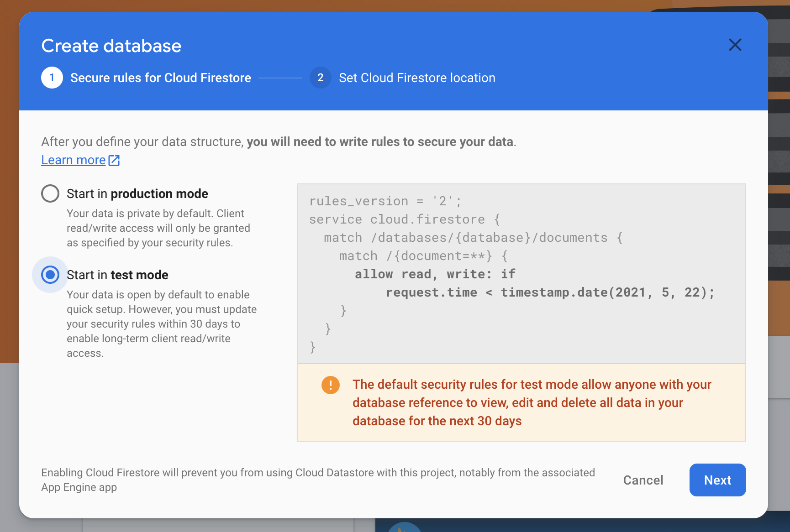Click the allow read, write rule line
The height and width of the screenshot is (532, 790).
[x=435, y=274]
